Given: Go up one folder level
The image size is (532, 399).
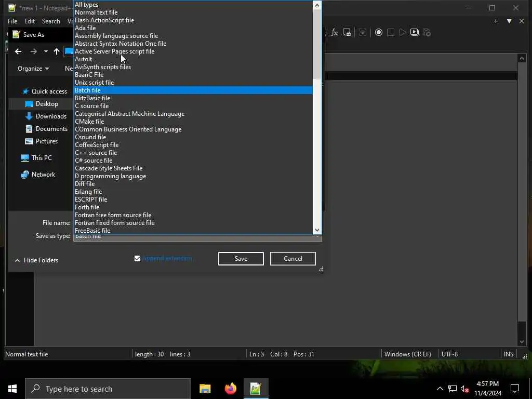Looking at the screenshot, I should pos(56,51).
